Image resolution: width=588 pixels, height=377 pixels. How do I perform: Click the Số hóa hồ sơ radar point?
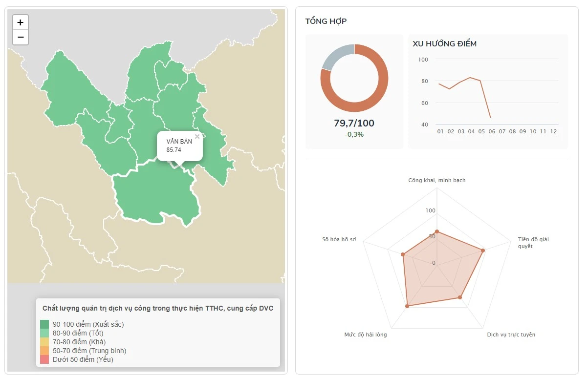pos(403,254)
